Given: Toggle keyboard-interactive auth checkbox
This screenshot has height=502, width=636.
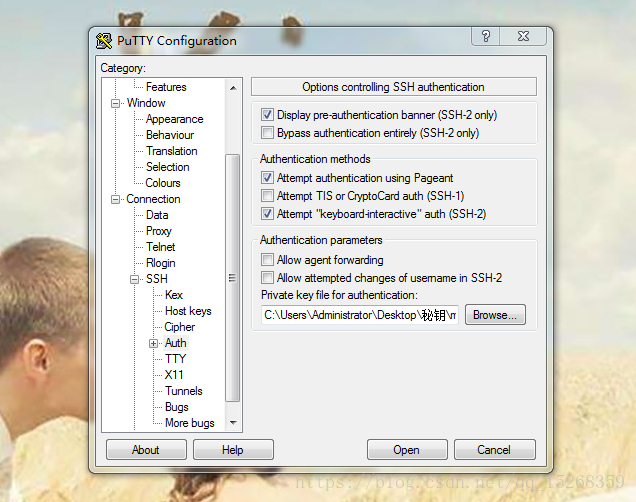Looking at the screenshot, I should [267, 214].
